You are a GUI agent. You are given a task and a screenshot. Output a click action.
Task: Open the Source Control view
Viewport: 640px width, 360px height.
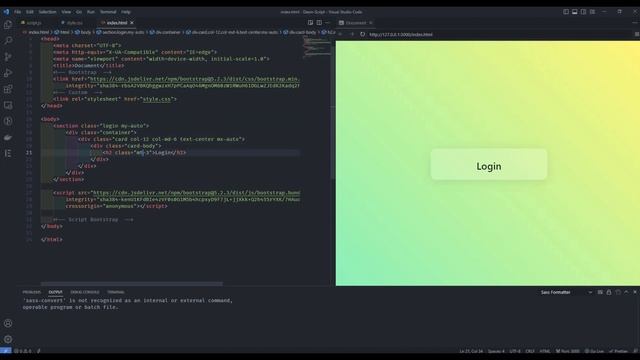(8, 57)
